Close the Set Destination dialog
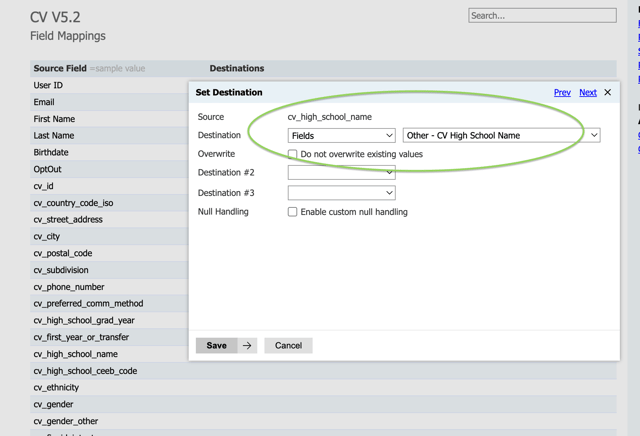 click(607, 93)
